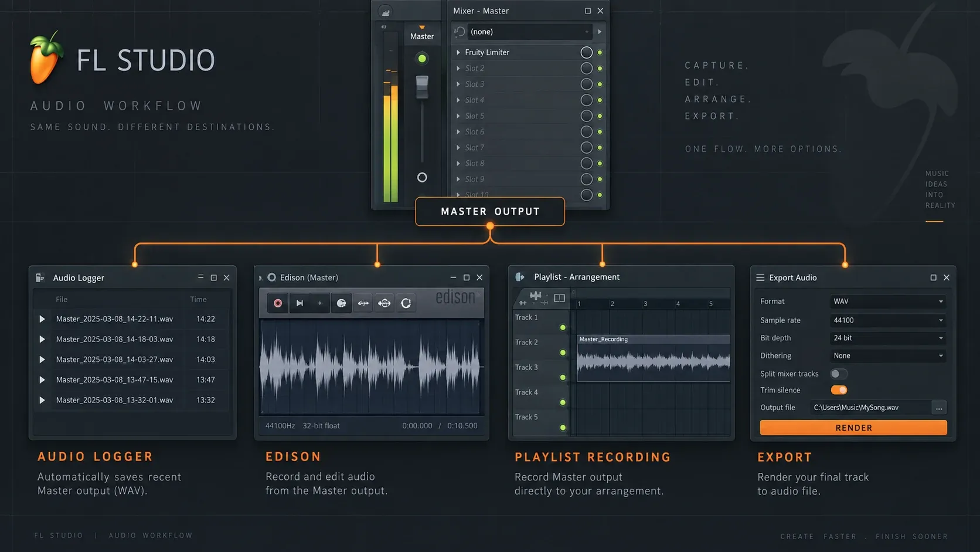The width and height of the screenshot is (980, 552).
Task: Click the Playlist window icon
Action: tap(520, 277)
